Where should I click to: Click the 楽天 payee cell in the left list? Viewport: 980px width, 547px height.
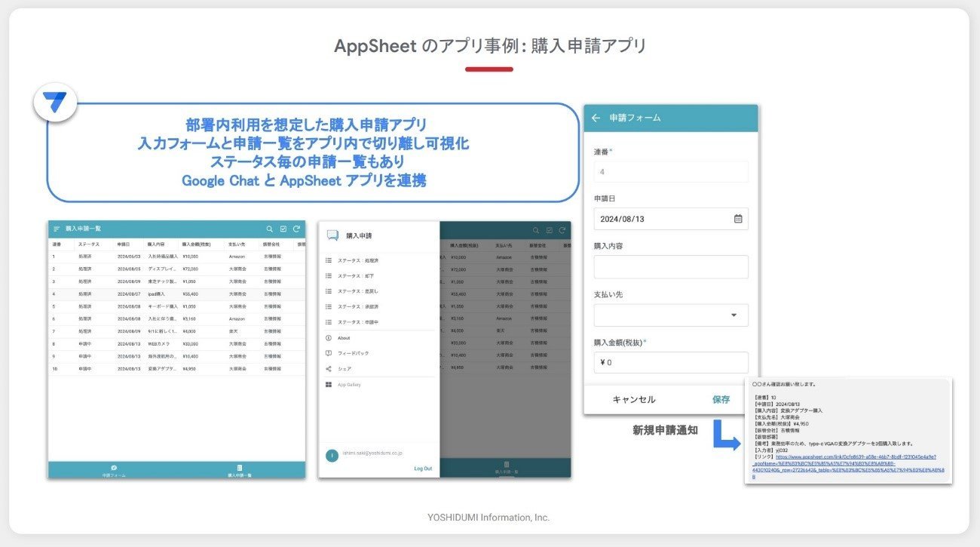tap(232, 331)
